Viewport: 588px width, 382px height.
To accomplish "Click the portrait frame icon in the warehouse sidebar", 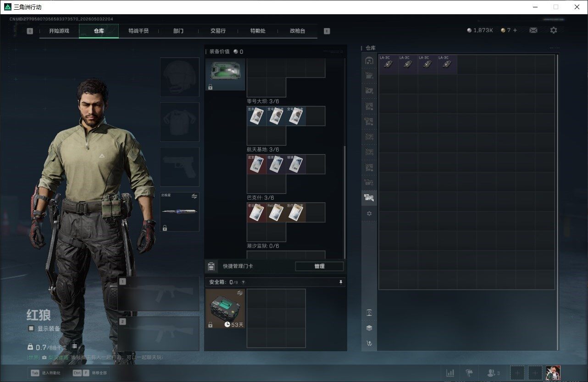I will click(x=369, y=313).
